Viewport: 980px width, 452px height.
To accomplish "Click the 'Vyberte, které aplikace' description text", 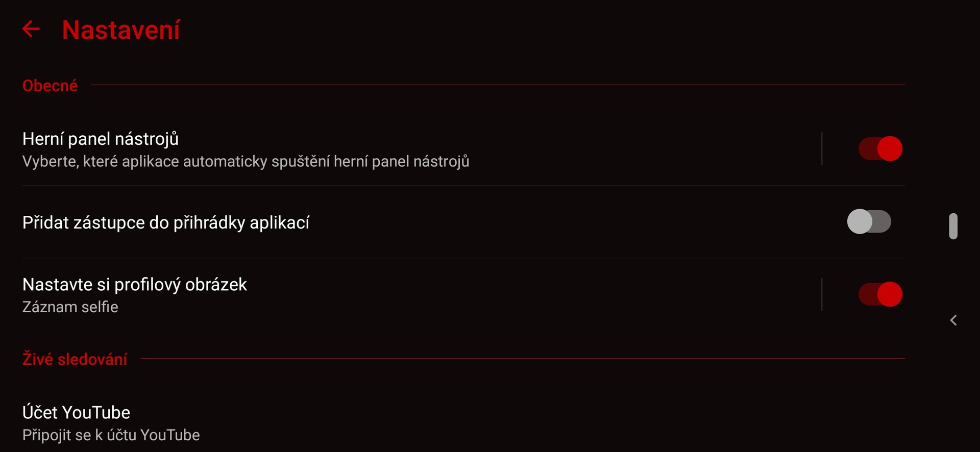I will pos(246,162).
